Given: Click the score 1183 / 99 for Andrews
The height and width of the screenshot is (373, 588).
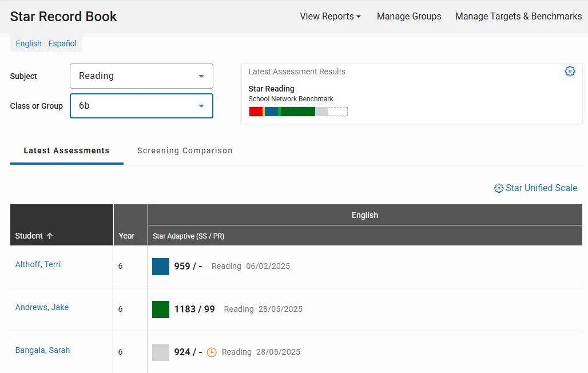Looking at the screenshot, I should (194, 309).
